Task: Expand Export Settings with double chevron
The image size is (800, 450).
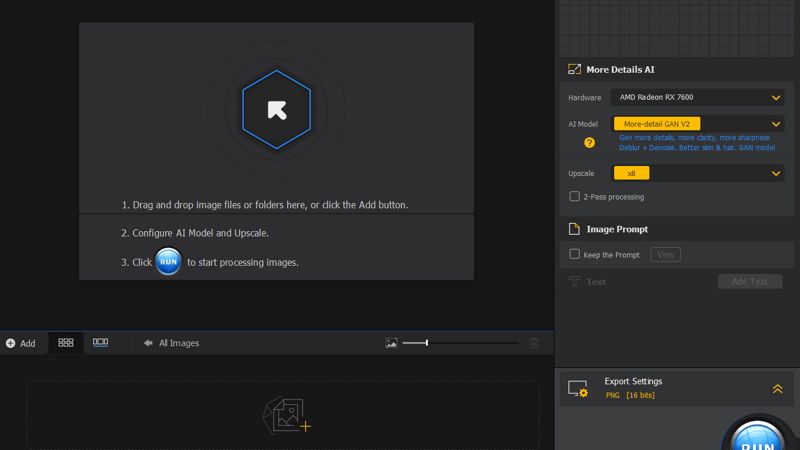Action: click(778, 389)
